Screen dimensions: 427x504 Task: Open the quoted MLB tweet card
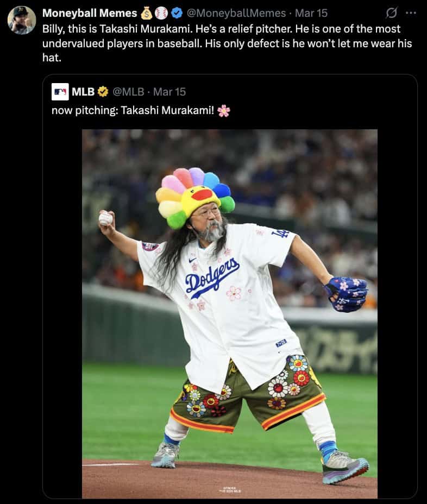230,286
